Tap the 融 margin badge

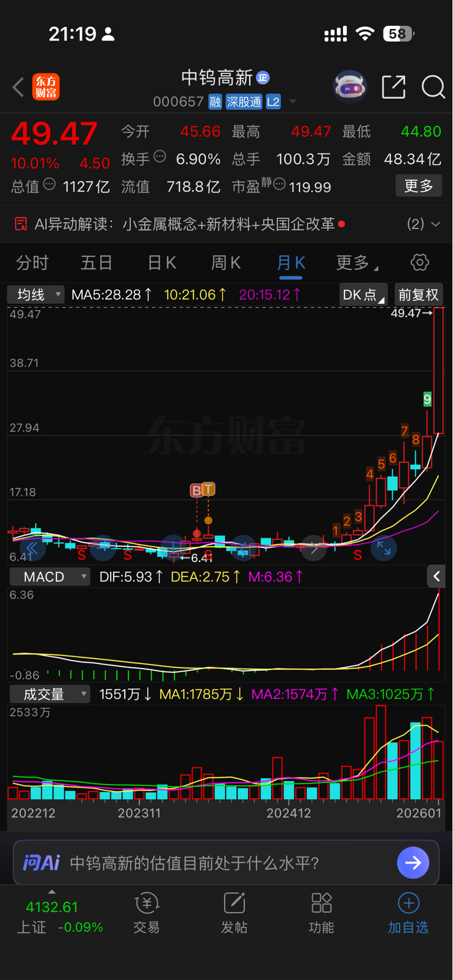[x=215, y=102]
